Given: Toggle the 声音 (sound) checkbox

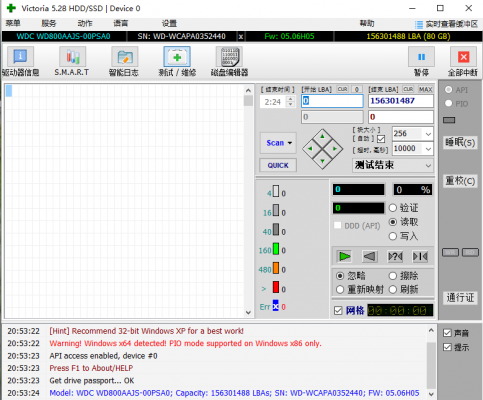Looking at the screenshot, I should click(447, 333).
